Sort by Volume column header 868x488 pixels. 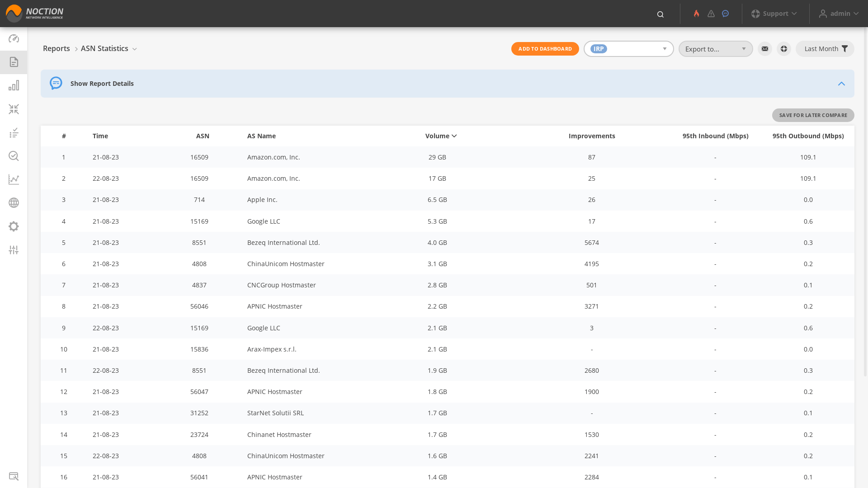pos(441,135)
